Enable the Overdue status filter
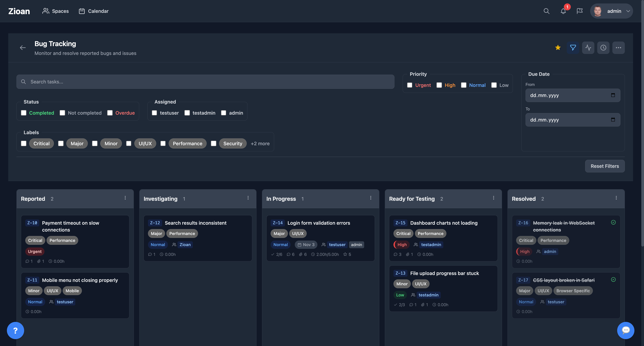The image size is (644, 346). [110, 113]
